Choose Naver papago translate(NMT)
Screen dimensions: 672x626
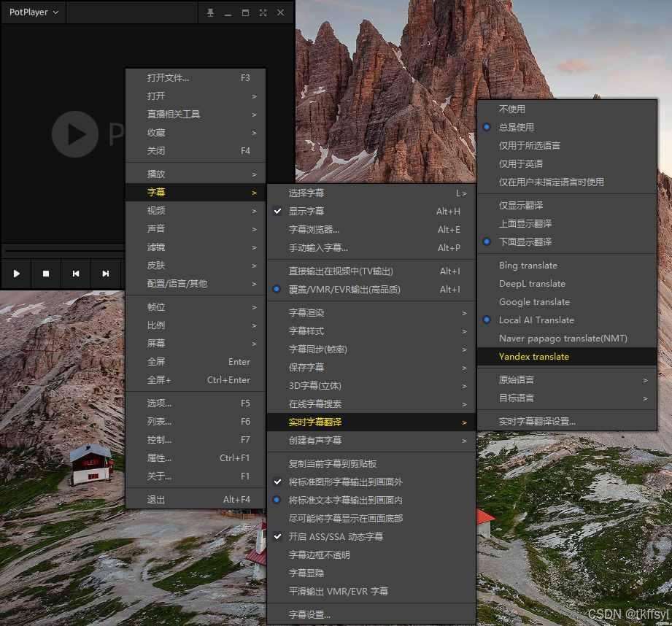pos(567,339)
